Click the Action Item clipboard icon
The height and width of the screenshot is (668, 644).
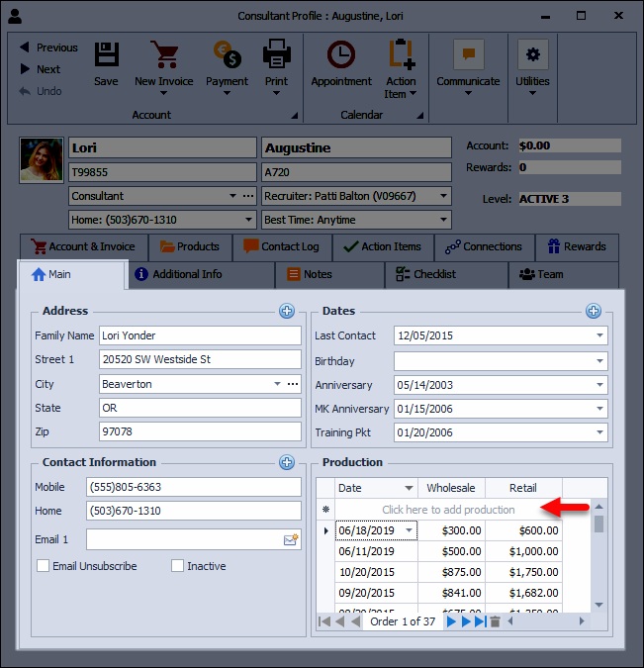click(402, 54)
